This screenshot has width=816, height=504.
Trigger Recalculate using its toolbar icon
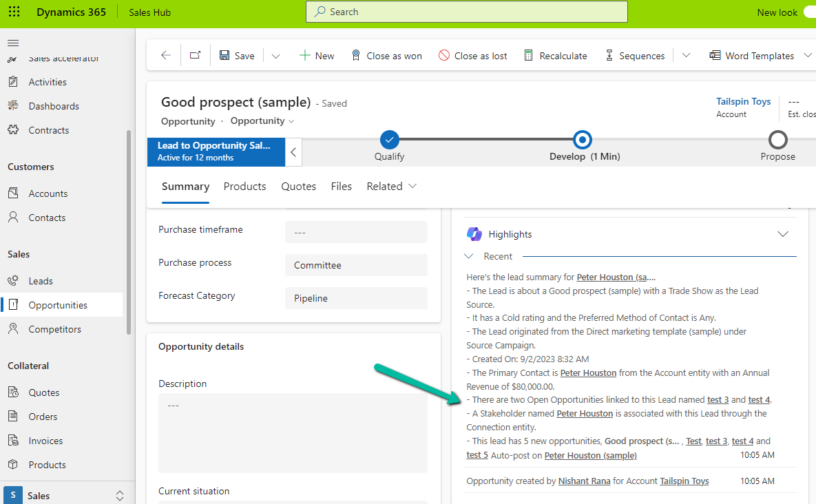click(528, 55)
